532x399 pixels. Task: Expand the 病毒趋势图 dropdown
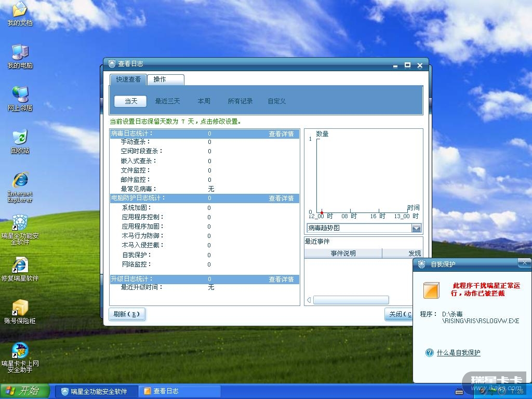(x=416, y=228)
